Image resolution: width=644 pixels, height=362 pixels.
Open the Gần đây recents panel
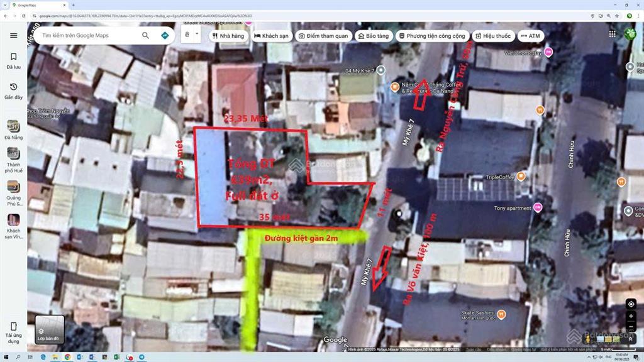(14, 90)
